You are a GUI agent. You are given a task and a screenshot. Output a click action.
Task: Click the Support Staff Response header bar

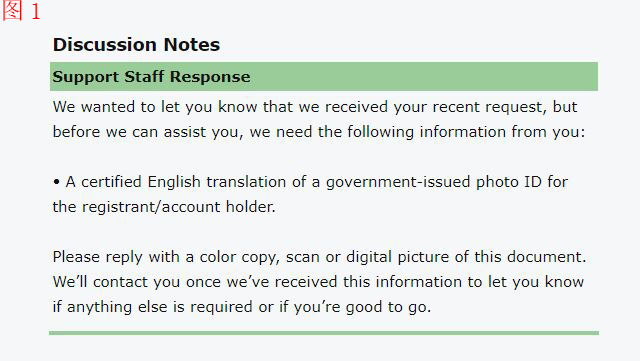click(x=324, y=76)
